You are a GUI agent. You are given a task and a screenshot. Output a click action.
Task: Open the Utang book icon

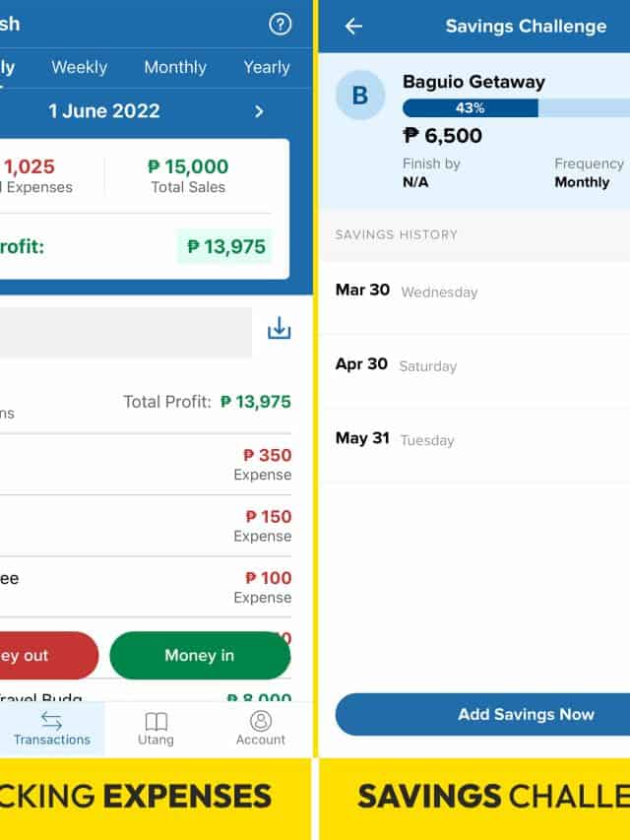[x=156, y=722]
